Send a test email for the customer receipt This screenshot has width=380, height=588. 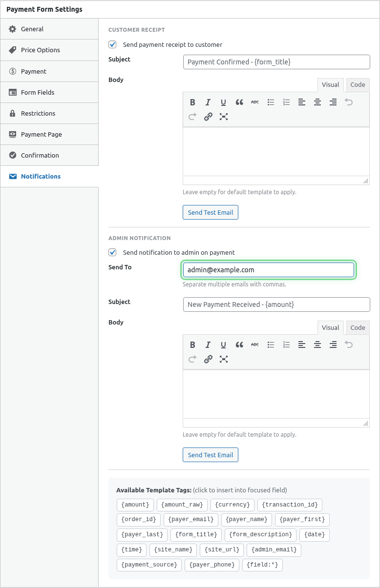(x=210, y=212)
